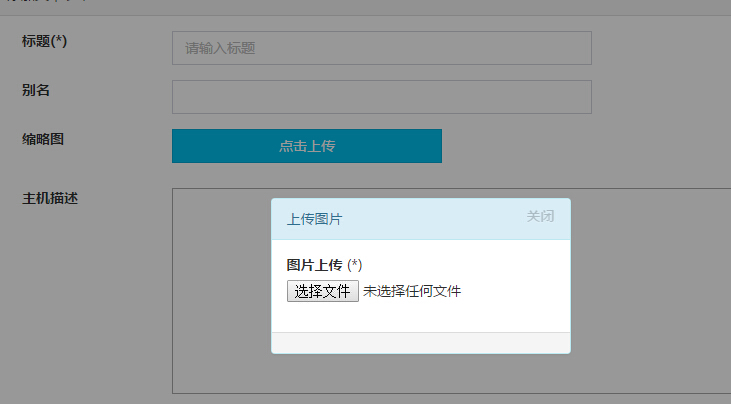Click the 别名 form label
731x404 pixels.
pos(35,90)
